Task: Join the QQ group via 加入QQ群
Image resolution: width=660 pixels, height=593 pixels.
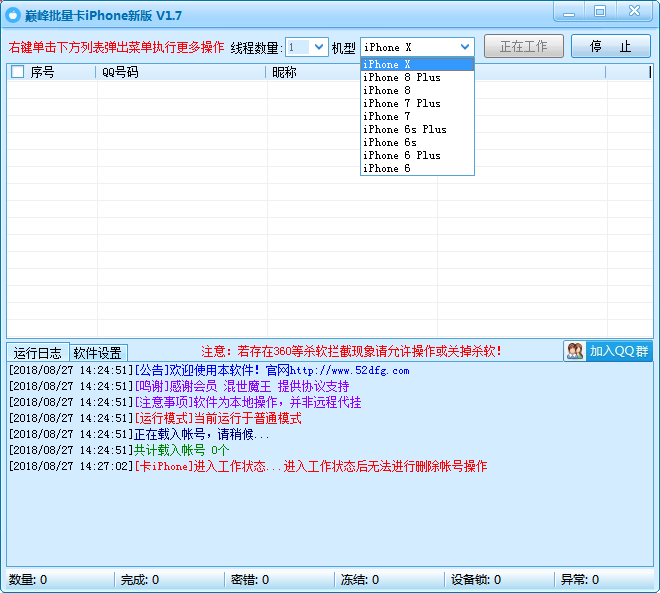Action: 608,351
